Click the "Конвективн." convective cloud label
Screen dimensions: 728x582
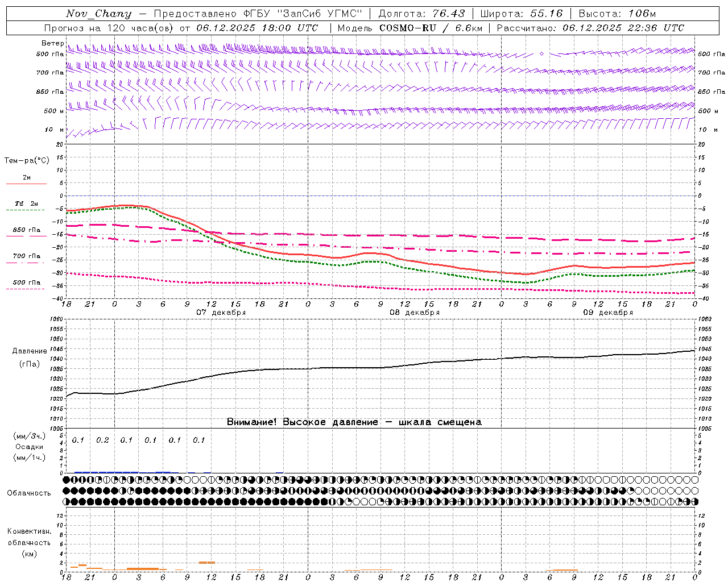pyautogui.click(x=29, y=531)
